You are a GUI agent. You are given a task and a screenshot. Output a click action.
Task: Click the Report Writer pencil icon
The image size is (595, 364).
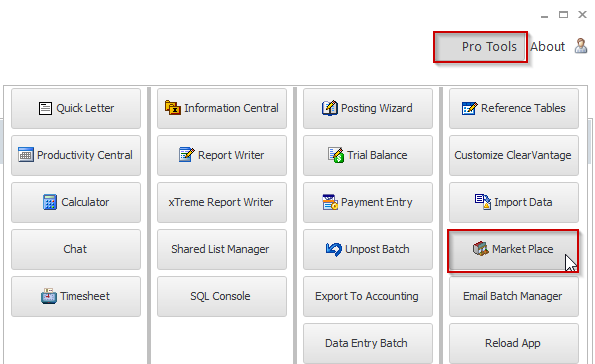tap(186, 155)
